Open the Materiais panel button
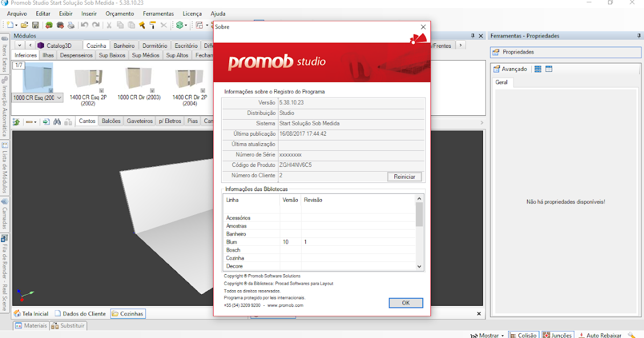 (x=31, y=326)
